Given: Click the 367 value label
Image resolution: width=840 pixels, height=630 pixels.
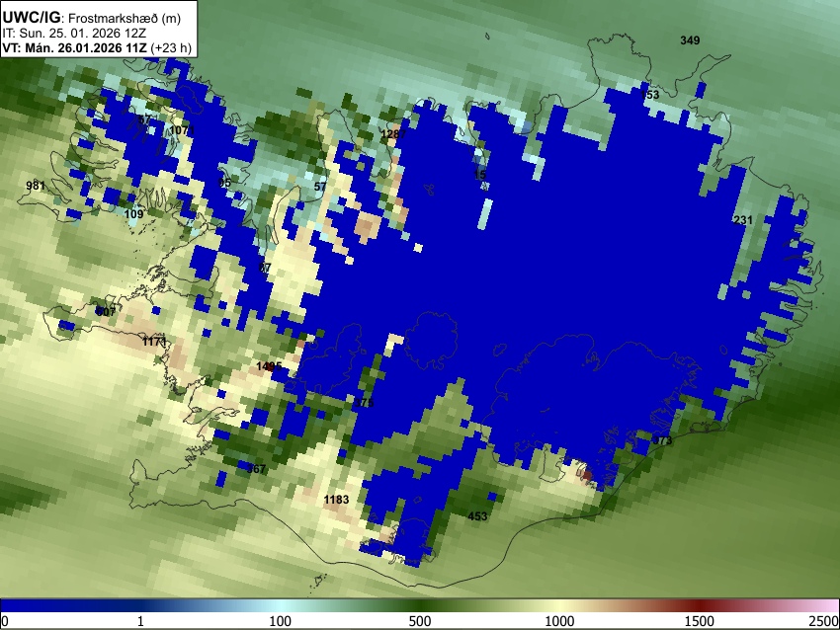Looking at the screenshot, I should (256, 469).
